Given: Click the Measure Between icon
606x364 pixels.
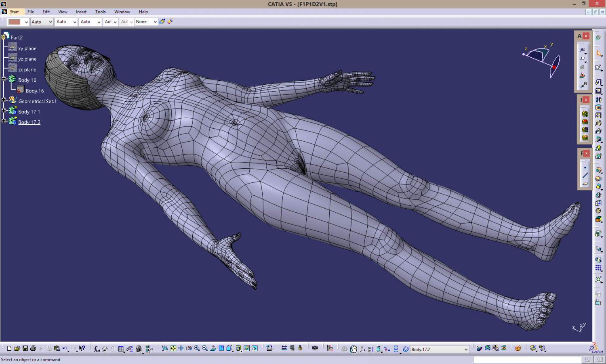Looking at the screenshot, I should point(284,348).
